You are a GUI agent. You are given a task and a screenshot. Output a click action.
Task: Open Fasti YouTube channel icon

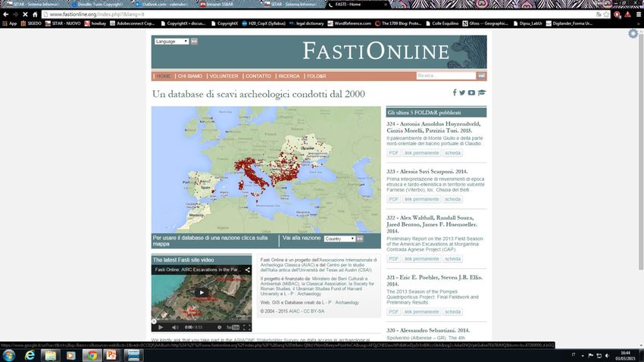[x=471, y=92]
